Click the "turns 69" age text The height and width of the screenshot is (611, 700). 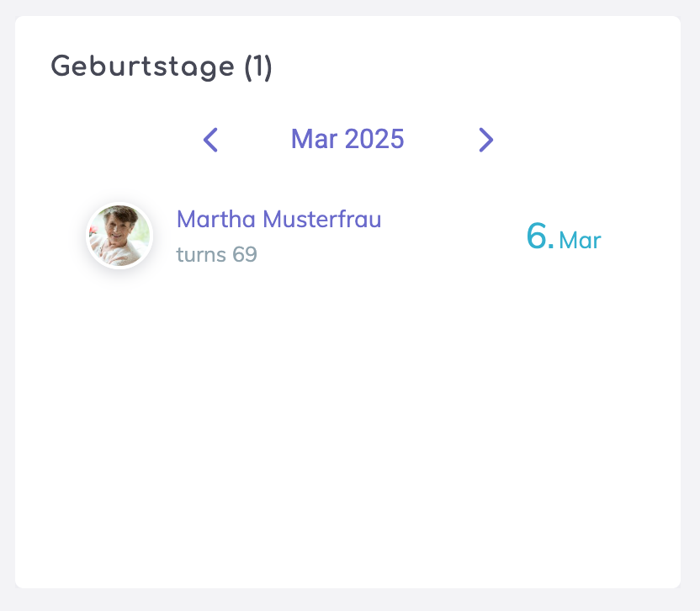[x=216, y=254]
